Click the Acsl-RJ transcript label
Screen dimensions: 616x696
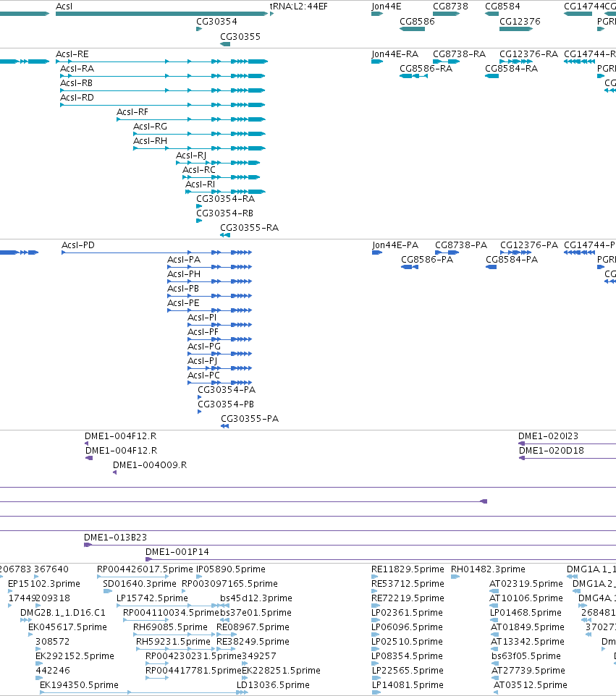(x=191, y=156)
